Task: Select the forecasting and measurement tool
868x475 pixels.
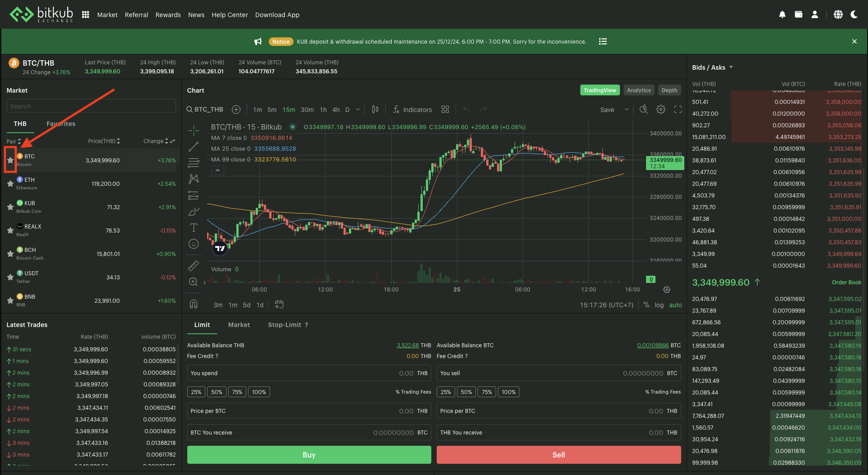Action: [x=194, y=195]
